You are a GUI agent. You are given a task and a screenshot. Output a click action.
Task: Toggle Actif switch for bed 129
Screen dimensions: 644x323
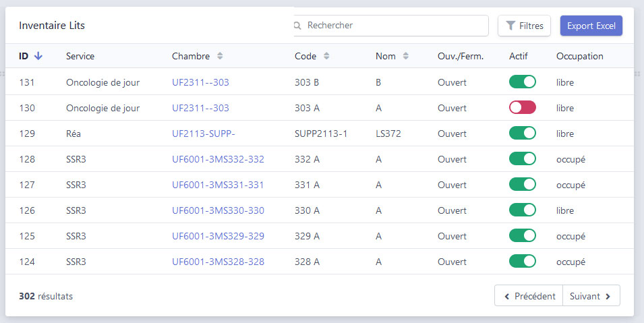tap(523, 133)
